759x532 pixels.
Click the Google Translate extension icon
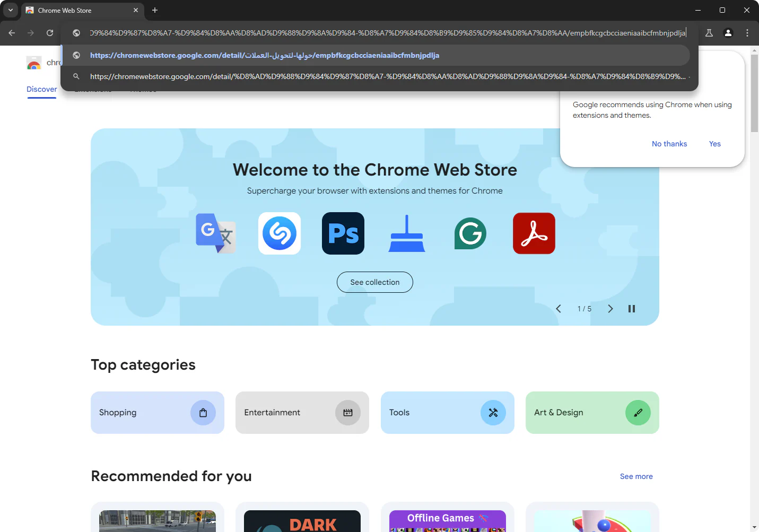pos(216,233)
